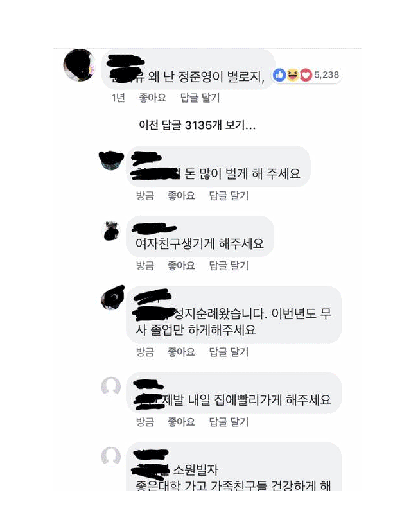Open avatar next to '돈 많이 벌게' comment
The height and width of the screenshot is (529, 420).
(111, 160)
